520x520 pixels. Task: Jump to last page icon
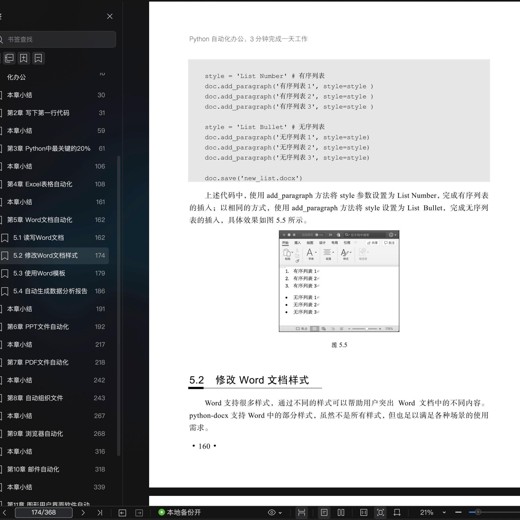tap(100, 512)
